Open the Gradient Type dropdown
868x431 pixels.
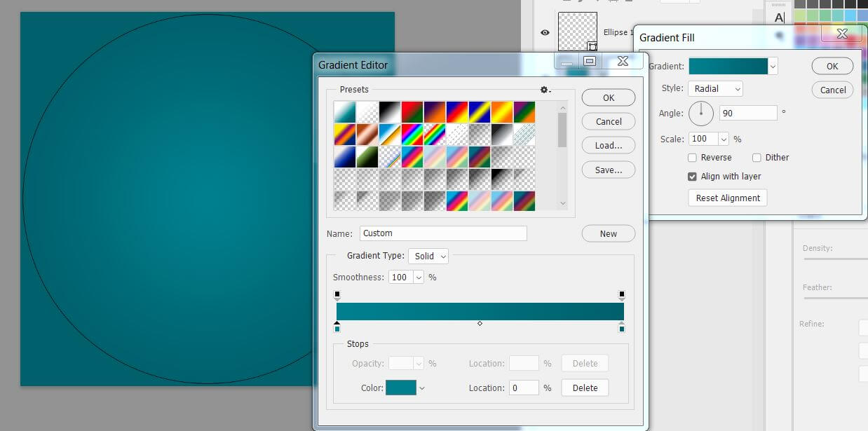pos(428,256)
